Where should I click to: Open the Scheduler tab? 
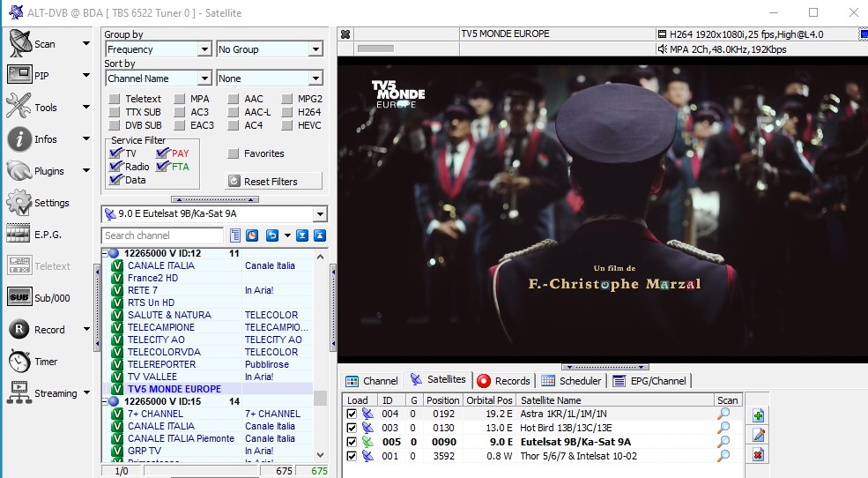click(x=571, y=381)
